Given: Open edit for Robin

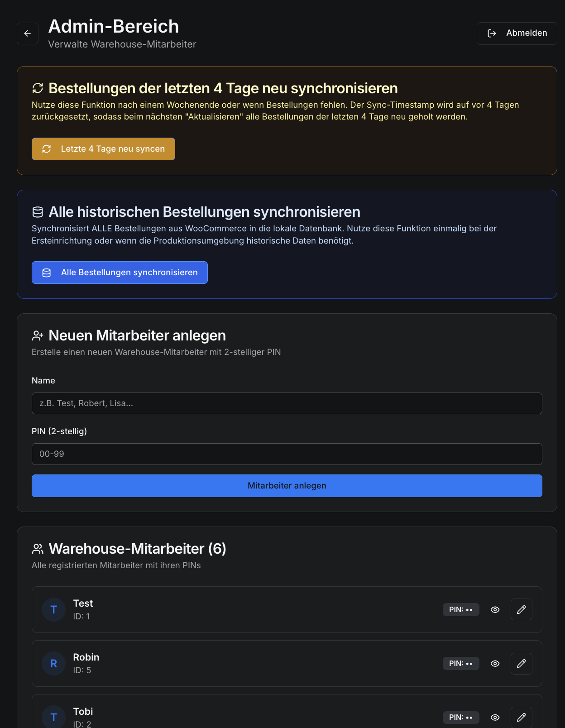Looking at the screenshot, I should point(522,664).
